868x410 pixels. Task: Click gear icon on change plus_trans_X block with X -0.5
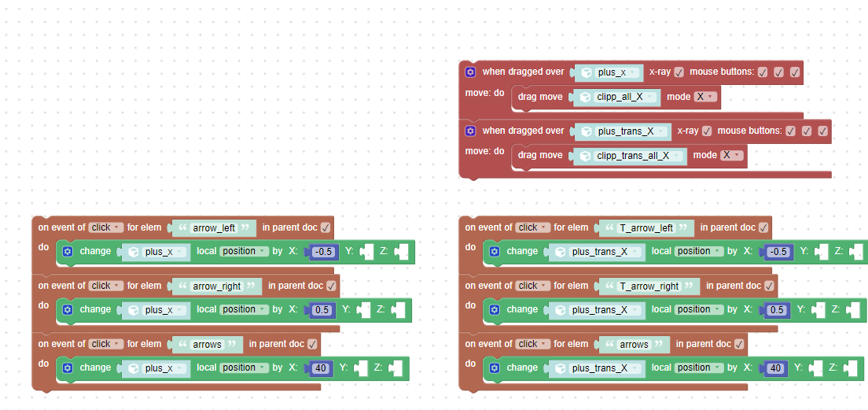tap(495, 252)
